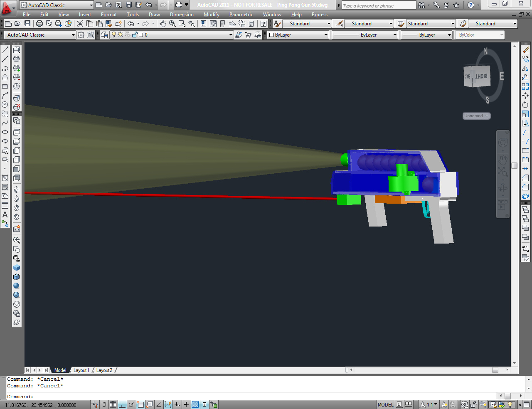Image resolution: width=532 pixels, height=409 pixels.
Task: Click the keyword search input field
Action: 378,5
